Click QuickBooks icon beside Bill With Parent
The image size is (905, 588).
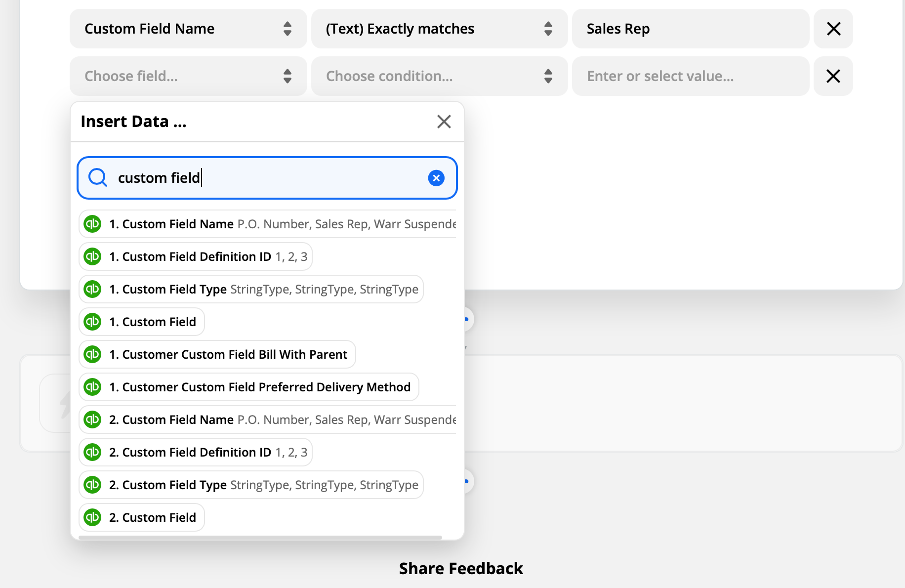(92, 354)
